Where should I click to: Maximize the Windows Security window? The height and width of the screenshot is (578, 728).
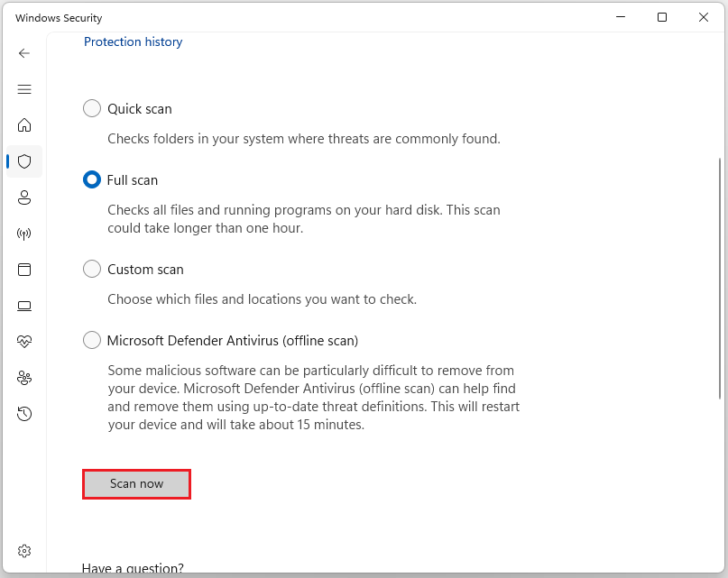(662, 17)
